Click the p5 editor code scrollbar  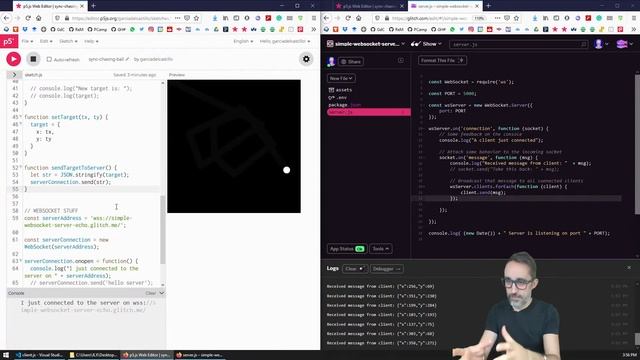pyautogui.click(x=163, y=229)
